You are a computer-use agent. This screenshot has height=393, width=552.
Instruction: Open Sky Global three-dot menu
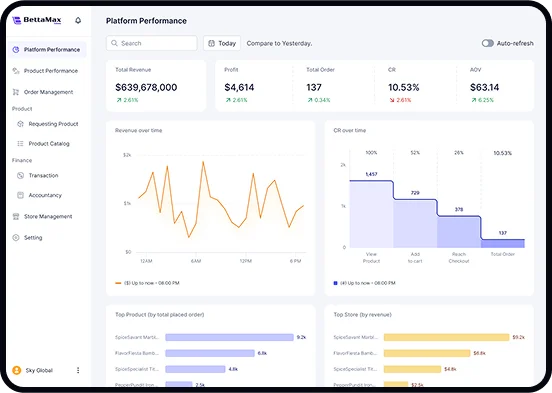pos(78,370)
